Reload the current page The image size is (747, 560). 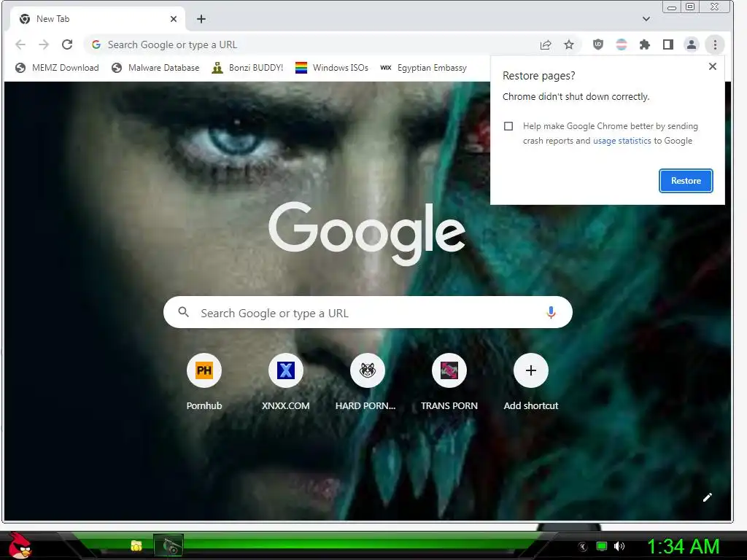(x=67, y=44)
